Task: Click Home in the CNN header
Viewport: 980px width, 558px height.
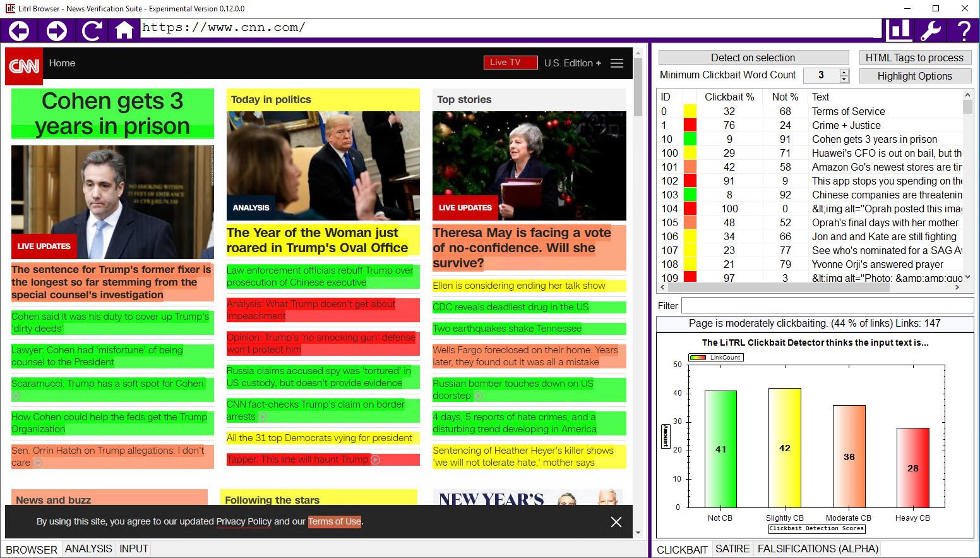Action: [62, 63]
